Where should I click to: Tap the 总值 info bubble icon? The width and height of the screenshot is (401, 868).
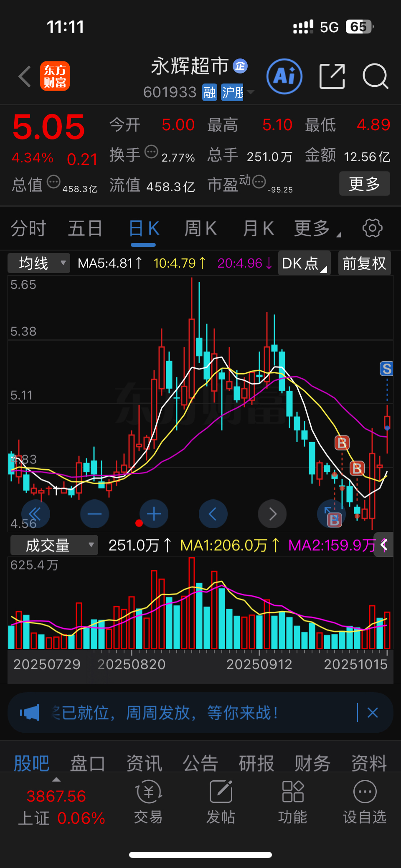[53, 182]
